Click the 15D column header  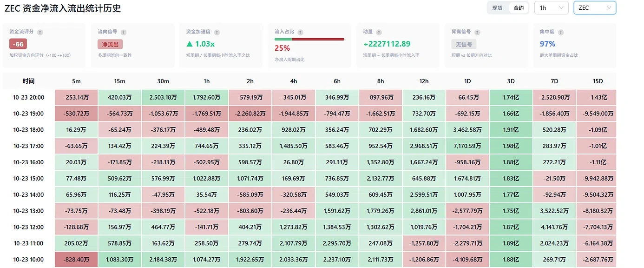(598, 81)
